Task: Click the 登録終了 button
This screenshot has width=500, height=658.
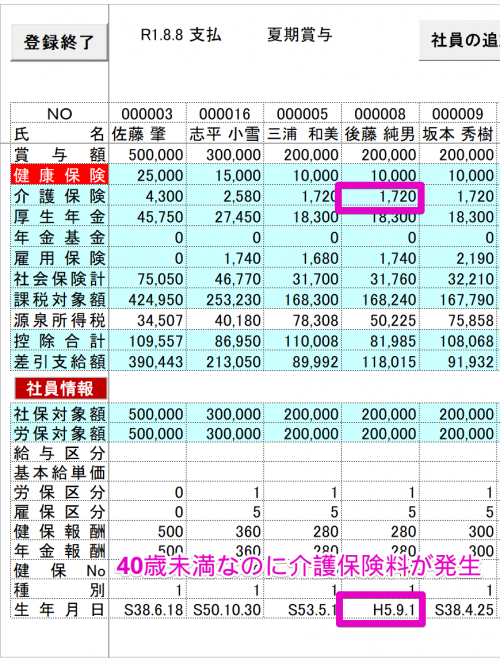Action: pyautogui.click(x=59, y=42)
